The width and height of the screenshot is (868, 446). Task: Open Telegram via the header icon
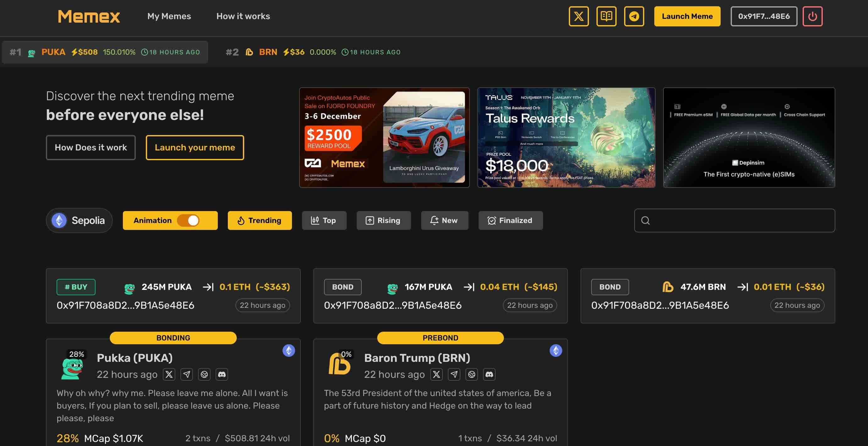click(634, 16)
